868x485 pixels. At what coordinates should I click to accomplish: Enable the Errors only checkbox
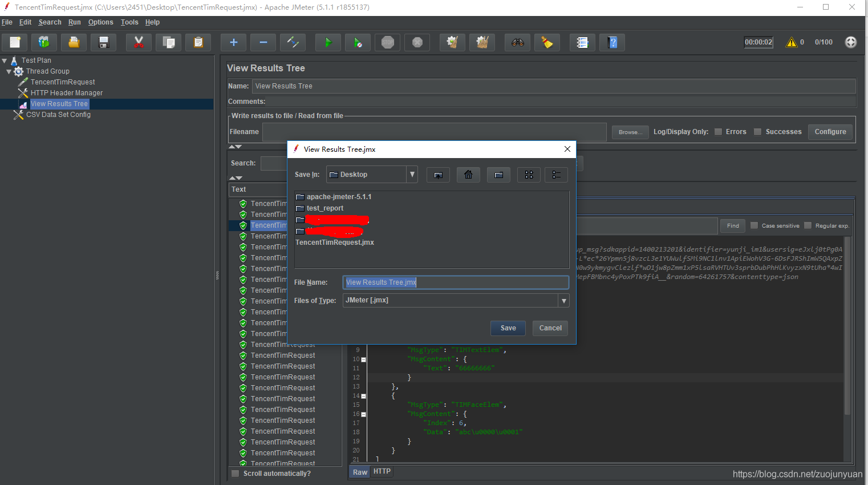(x=719, y=132)
